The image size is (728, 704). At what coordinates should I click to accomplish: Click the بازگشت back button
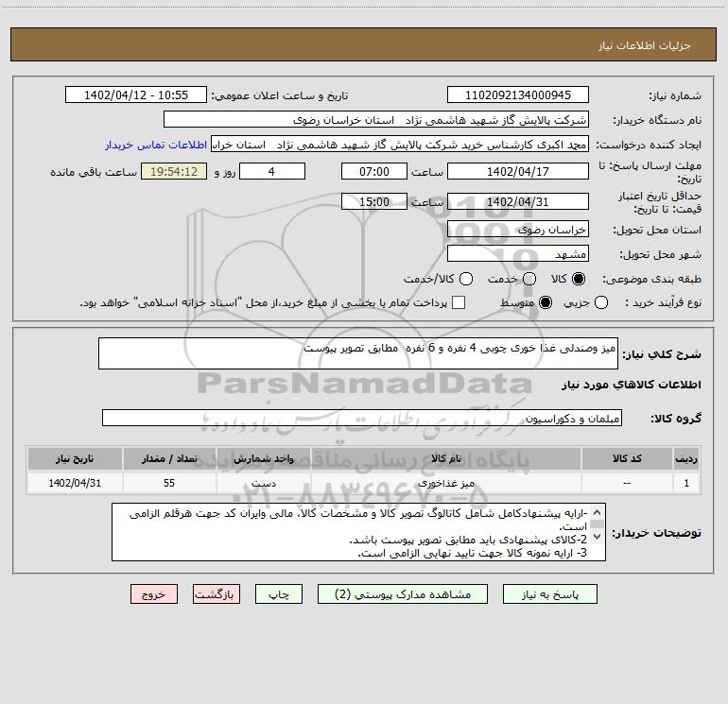coord(217,594)
